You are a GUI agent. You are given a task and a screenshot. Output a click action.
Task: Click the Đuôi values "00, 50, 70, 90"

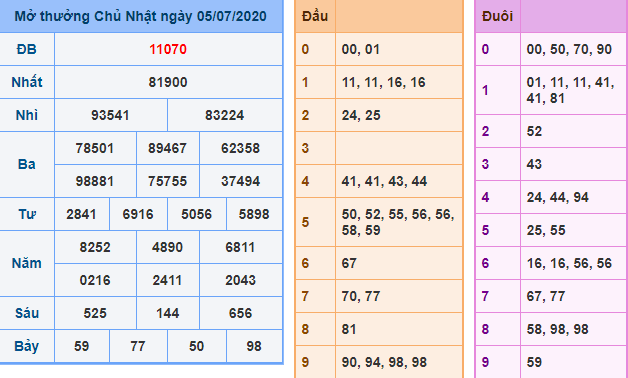(x=569, y=49)
